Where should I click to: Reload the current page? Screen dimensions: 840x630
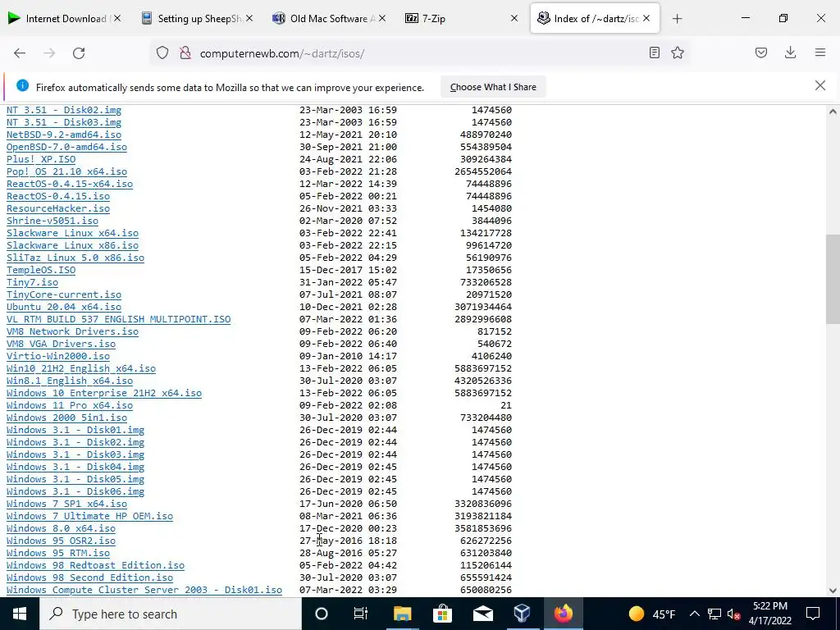(x=79, y=53)
